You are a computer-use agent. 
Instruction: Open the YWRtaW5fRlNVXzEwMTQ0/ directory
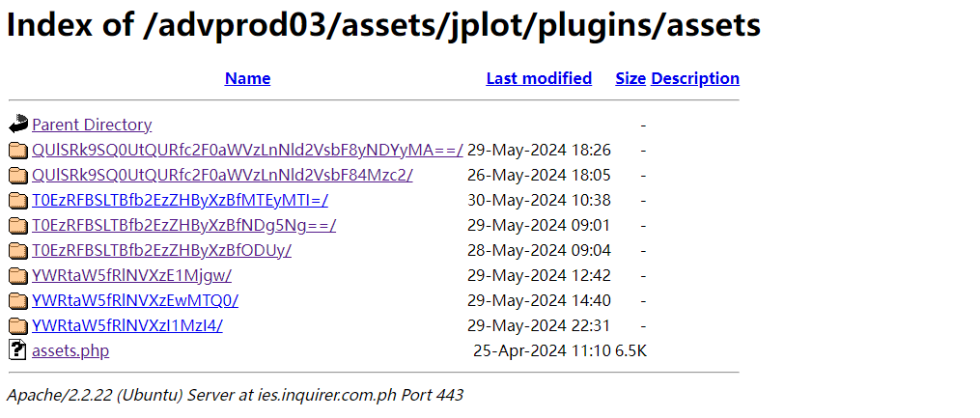[x=135, y=300]
